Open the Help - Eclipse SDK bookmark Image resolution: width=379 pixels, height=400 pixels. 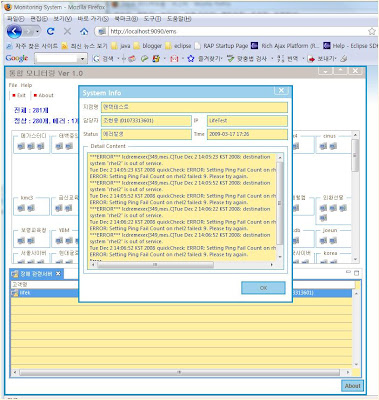pyautogui.click(x=351, y=46)
